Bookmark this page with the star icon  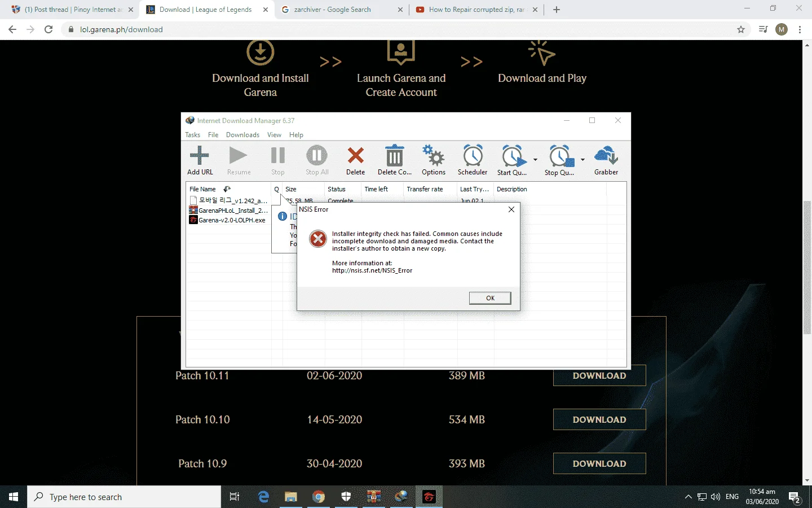[741, 29]
